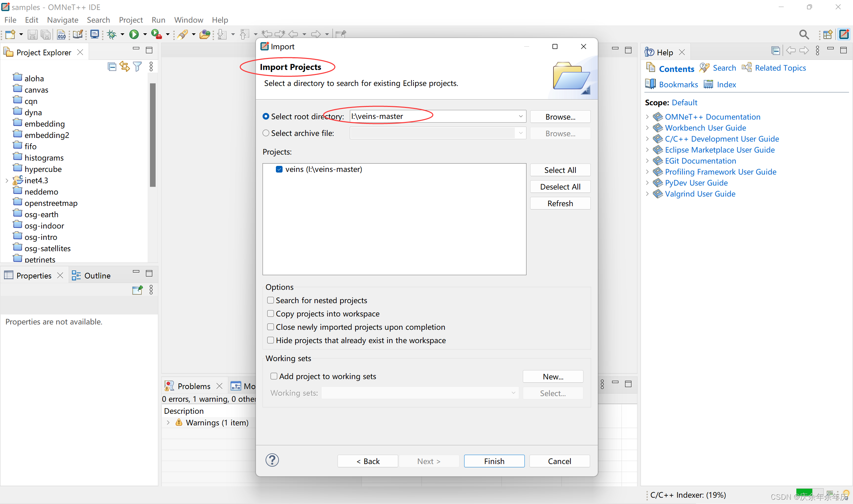Image resolution: width=853 pixels, height=504 pixels.
Task: Uncheck the veins project checkbox
Action: 279,169
